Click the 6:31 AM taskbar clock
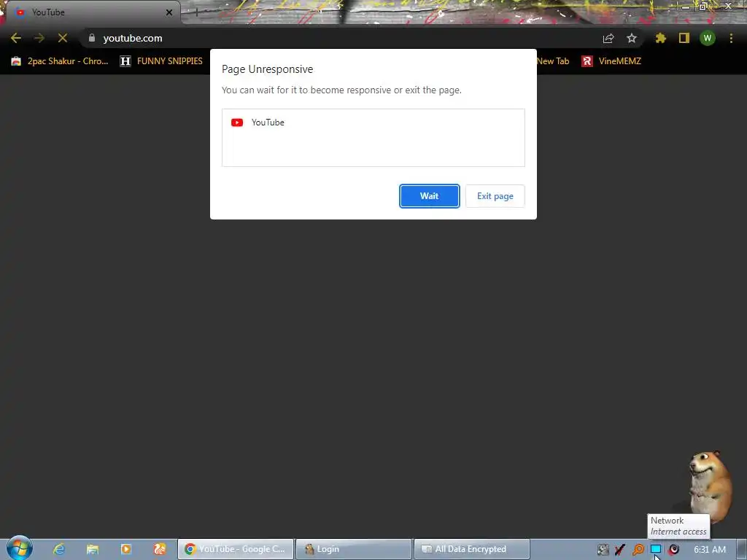The height and width of the screenshot is (560, 747). click(x=710, y=550)
